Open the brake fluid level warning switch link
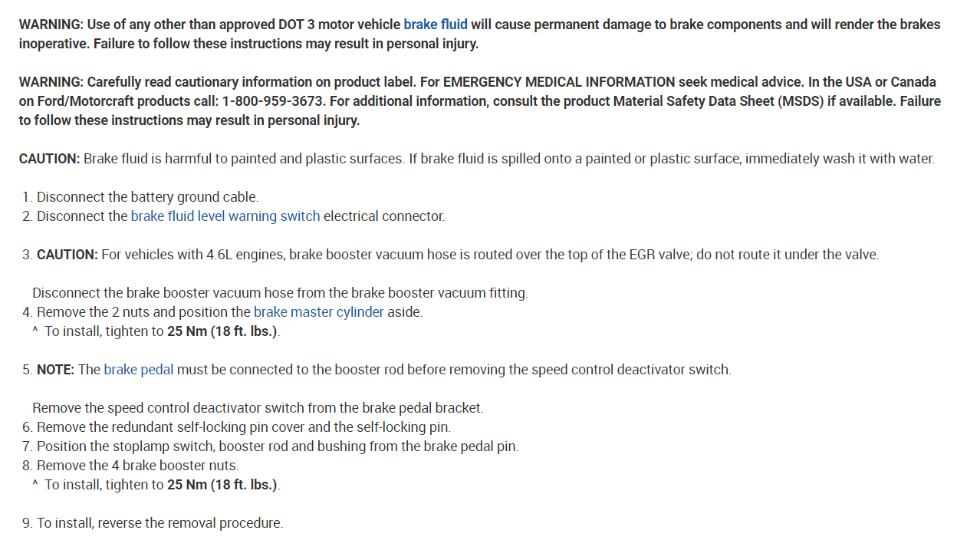 click(225, 216)
